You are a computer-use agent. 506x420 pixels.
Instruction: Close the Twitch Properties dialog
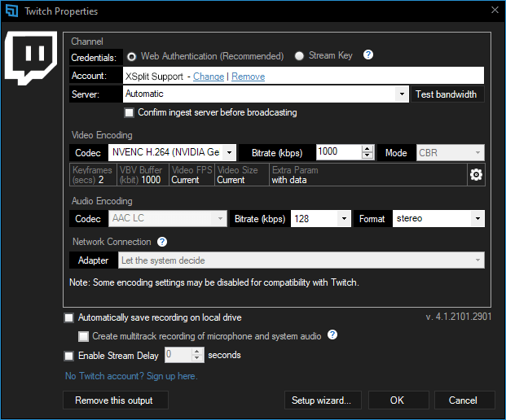(x=495, y=10)
